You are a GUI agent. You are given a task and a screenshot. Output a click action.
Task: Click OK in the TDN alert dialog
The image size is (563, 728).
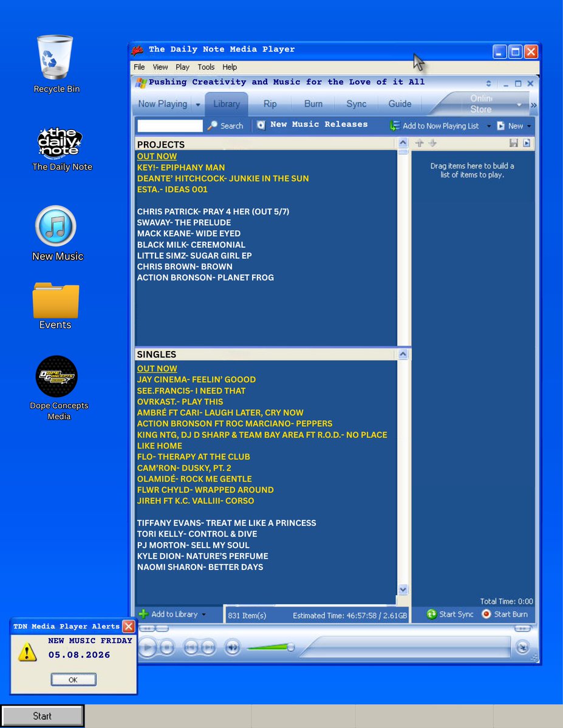click(x=73, y=679)
